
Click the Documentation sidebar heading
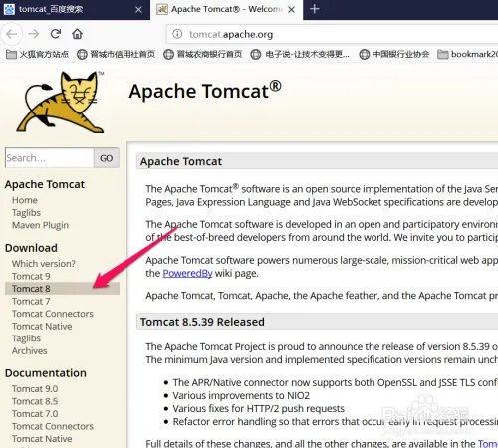(46, 373)
